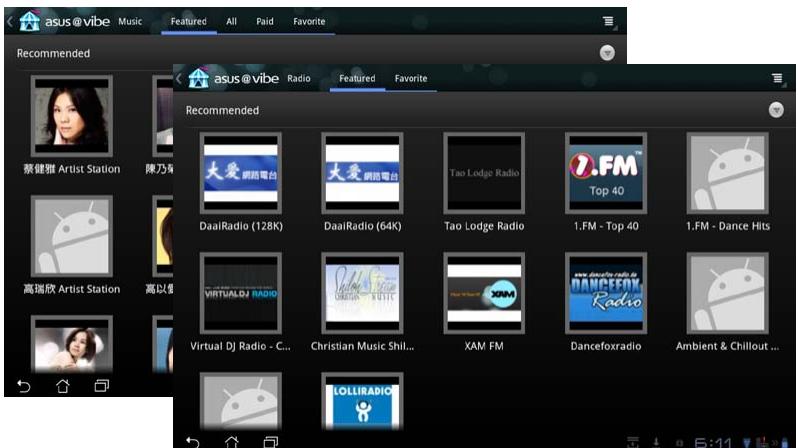This screenshot has width=798, height=448.
Task: Open the 高瑞欣 Artist Station placeholder icon
Action: tap(72, 236)
